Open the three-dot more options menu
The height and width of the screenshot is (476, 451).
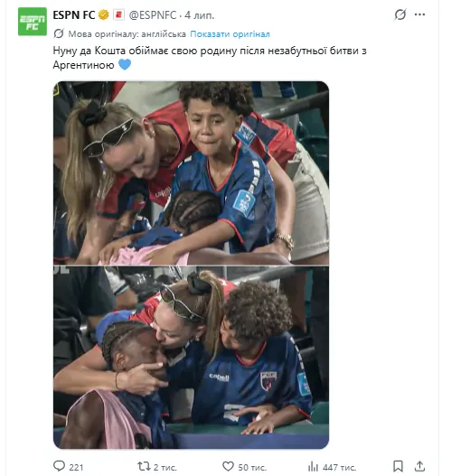[419, 14]
